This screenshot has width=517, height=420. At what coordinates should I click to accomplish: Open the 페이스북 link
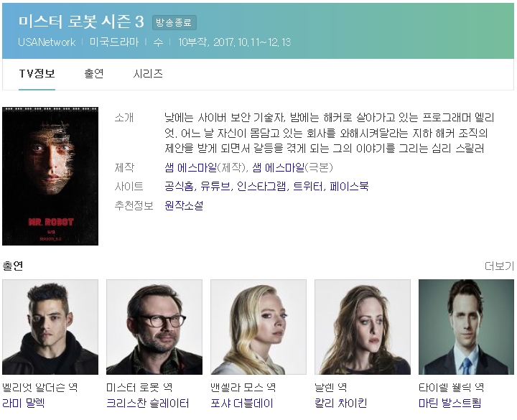point(349,187)
